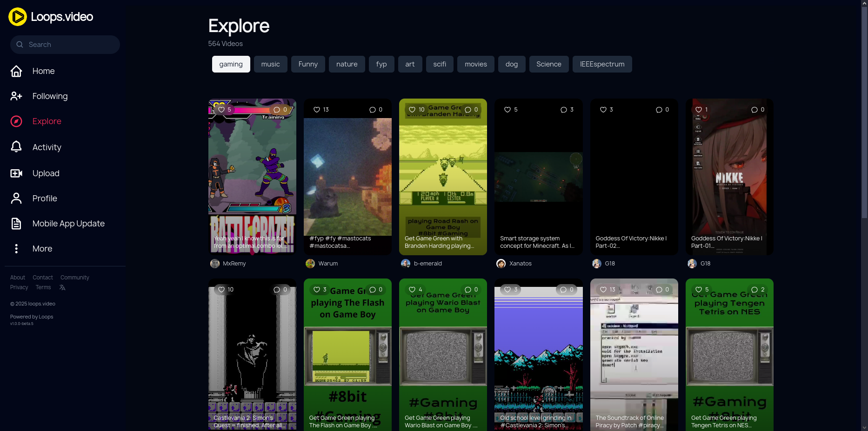Open the Community link in the footer
The image size is (868, 431).
(74, 277)
